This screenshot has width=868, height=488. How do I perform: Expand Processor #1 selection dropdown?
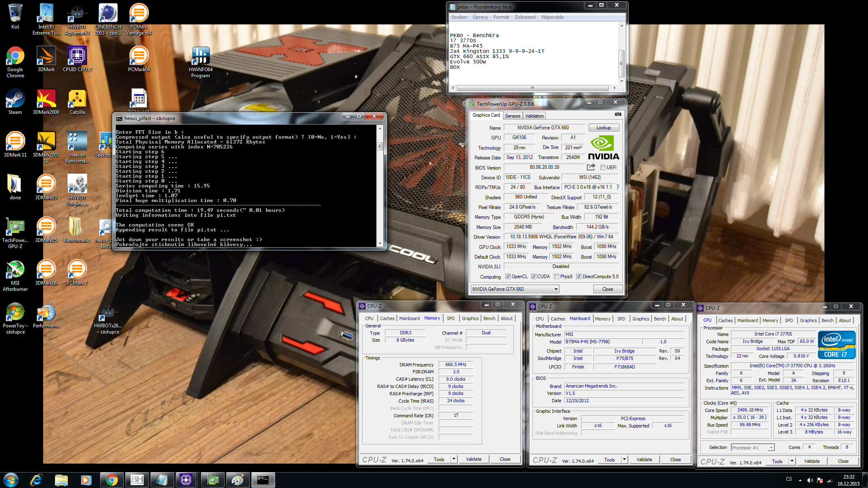coord(771,448)
